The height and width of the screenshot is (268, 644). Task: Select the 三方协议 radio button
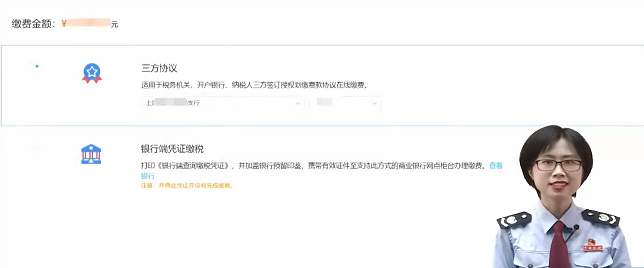click(x=37, y=66)
